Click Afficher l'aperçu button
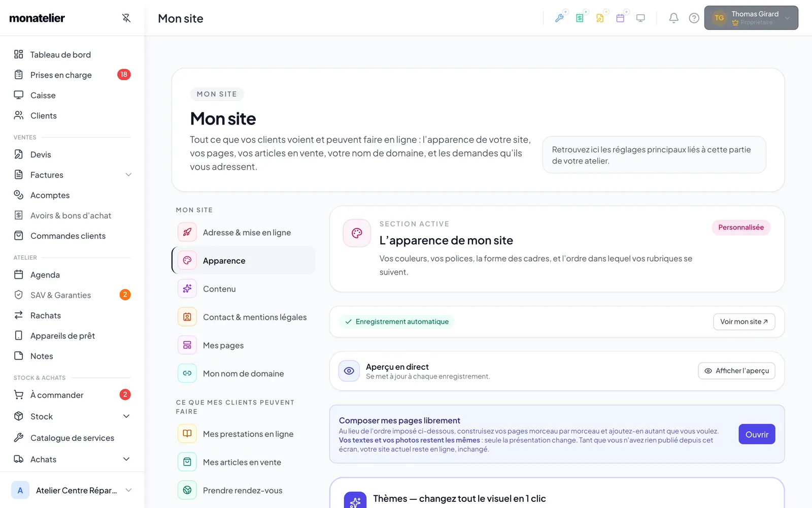This screenshot has height=508, width=812. [x=736, y=371]
